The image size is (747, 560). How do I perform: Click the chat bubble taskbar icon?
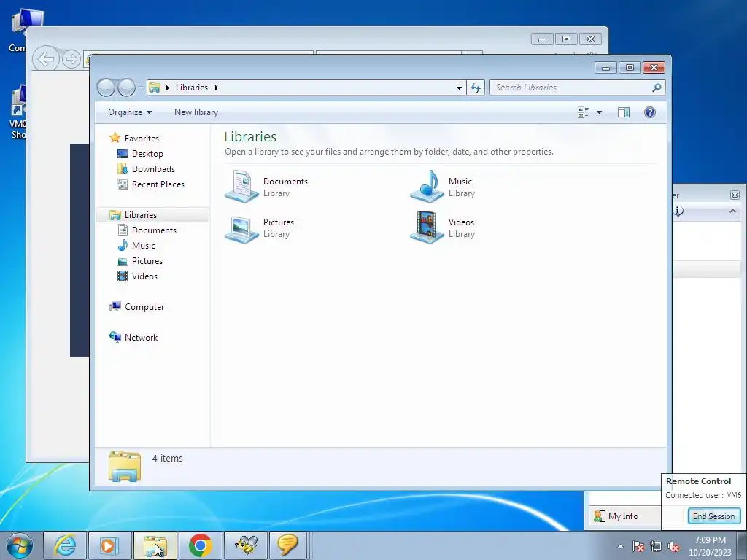(x=287, y=545)
